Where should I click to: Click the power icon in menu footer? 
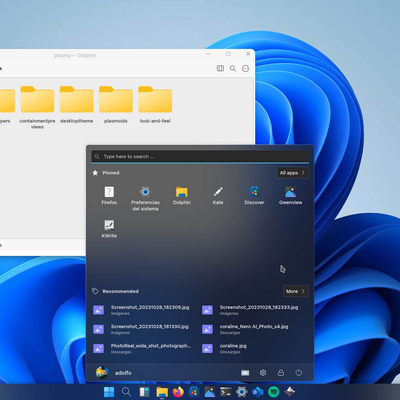coord(299,373)
